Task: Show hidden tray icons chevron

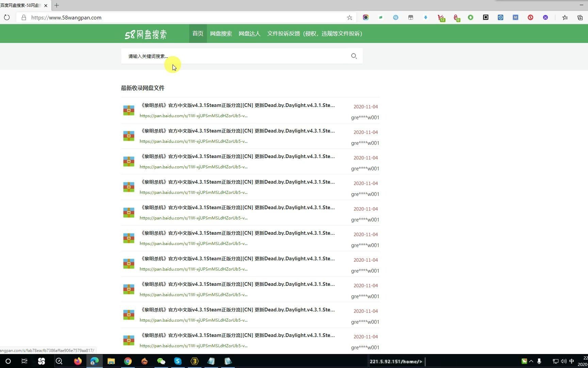Action: pos(531,361)
